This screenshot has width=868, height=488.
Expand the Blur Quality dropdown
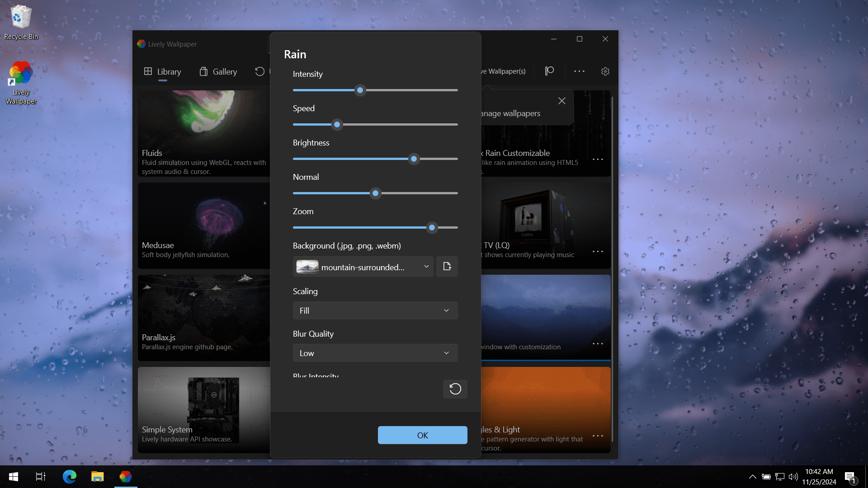375,353
